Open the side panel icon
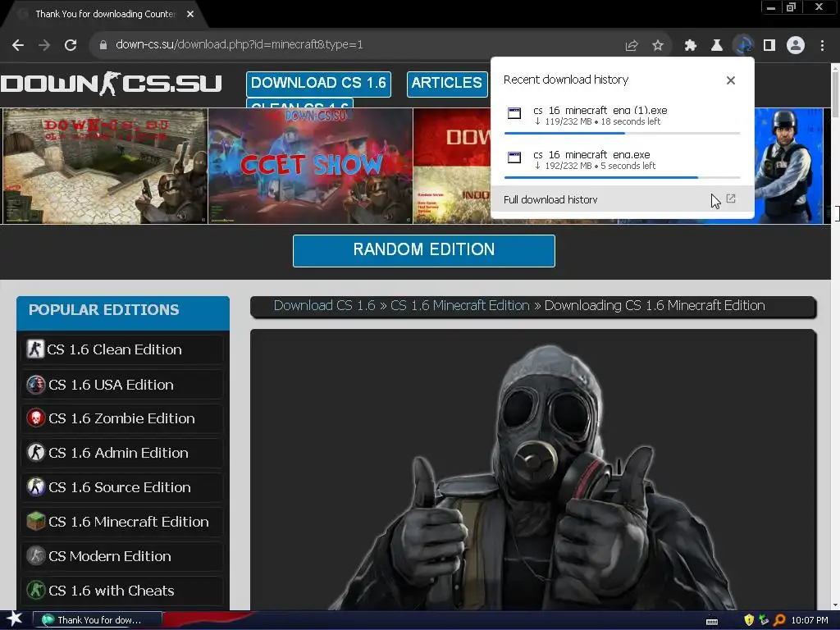 point(769,46)
